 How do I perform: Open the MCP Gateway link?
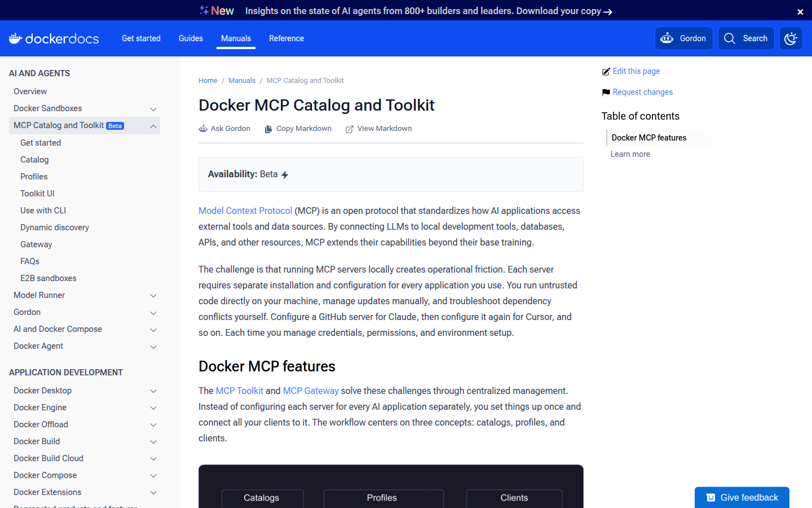pyautogui.click(x=311, y=391)
